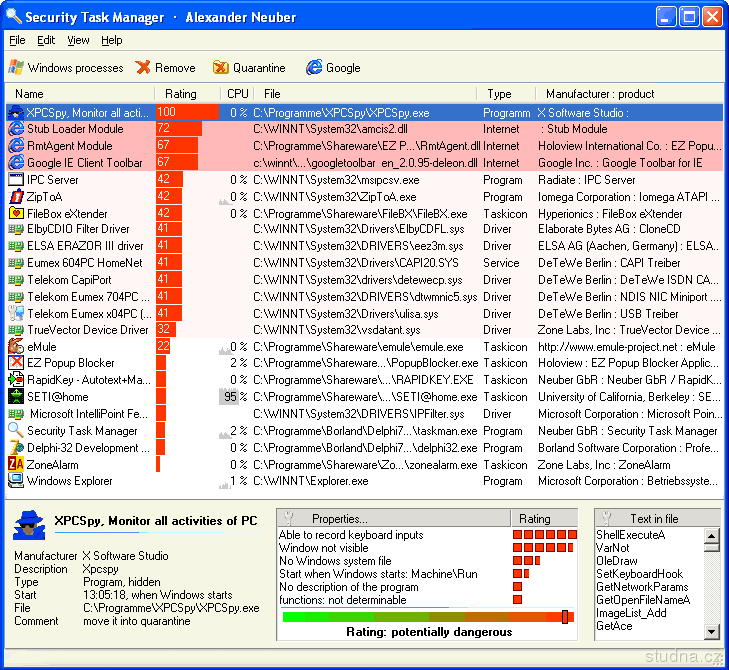The width and height of the screenshot is (729, 670).
Task: Select the eMule process icon
Action: pos(16,346)
